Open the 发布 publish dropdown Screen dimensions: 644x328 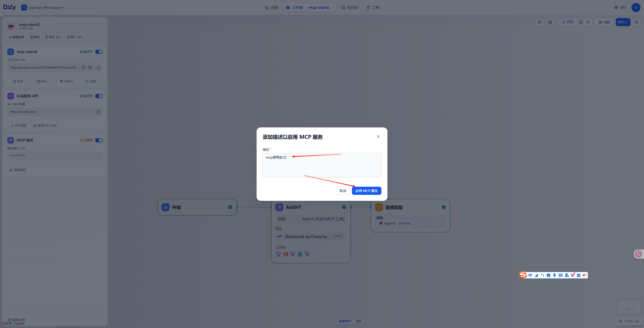pos(623,22)
